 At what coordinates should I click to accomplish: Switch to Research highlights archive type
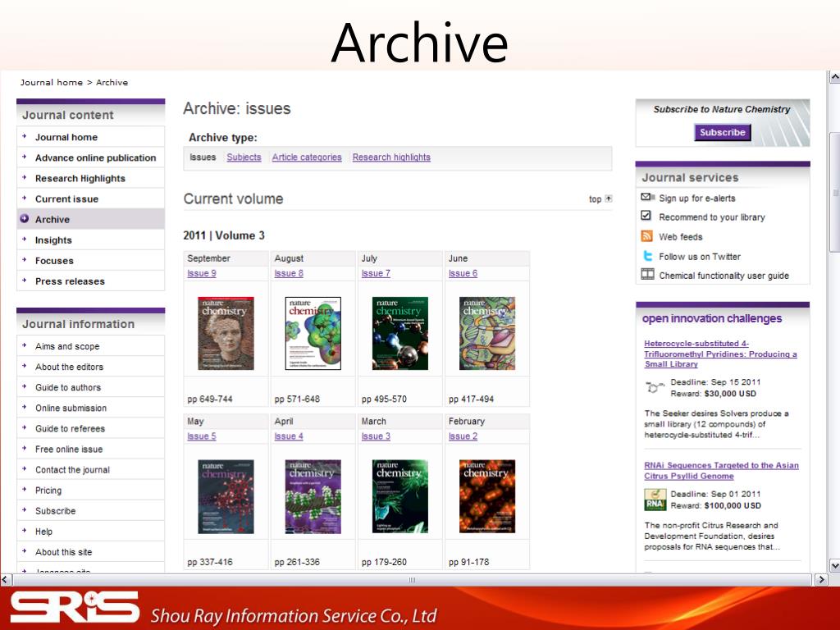coord(391,157)
